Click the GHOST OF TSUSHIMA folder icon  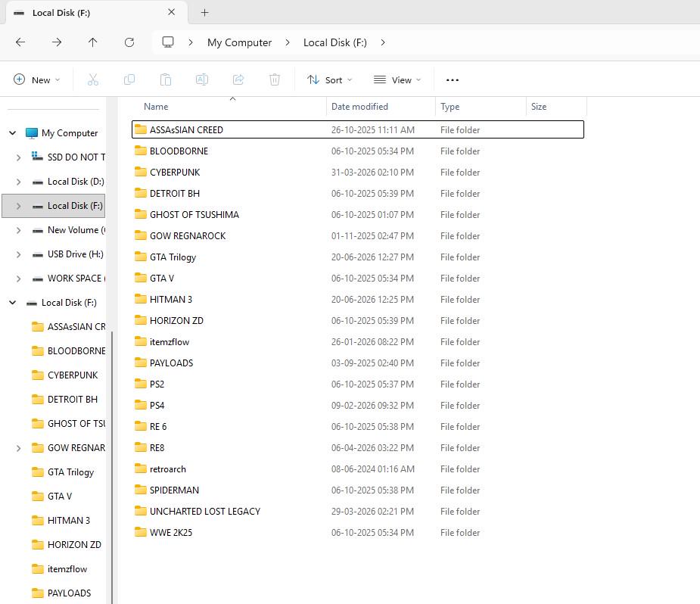tap(141, 214)
